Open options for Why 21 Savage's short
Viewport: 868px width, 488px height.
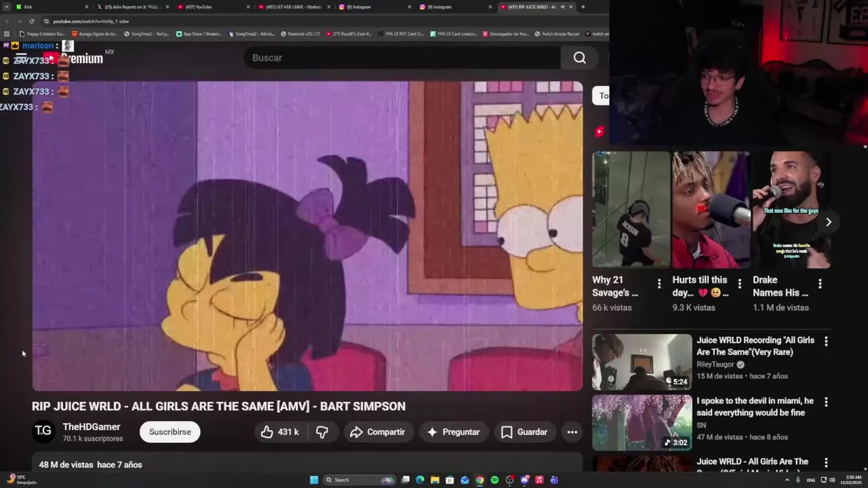point(659,284)
